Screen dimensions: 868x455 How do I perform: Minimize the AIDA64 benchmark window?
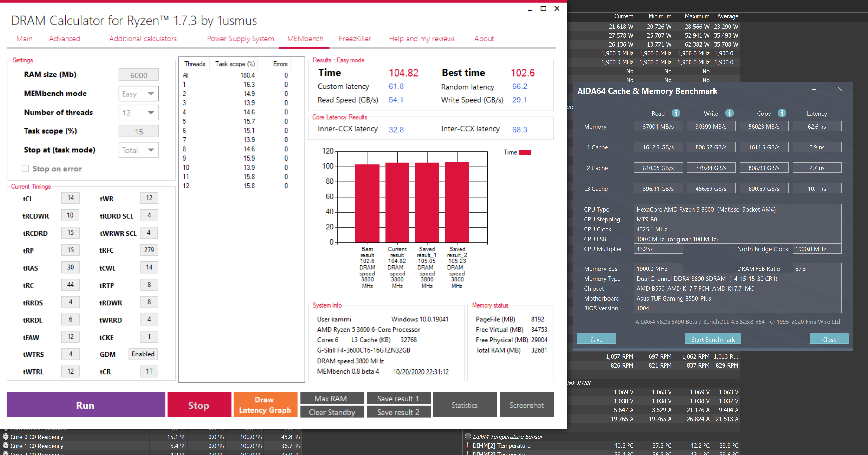pos(814,89)
